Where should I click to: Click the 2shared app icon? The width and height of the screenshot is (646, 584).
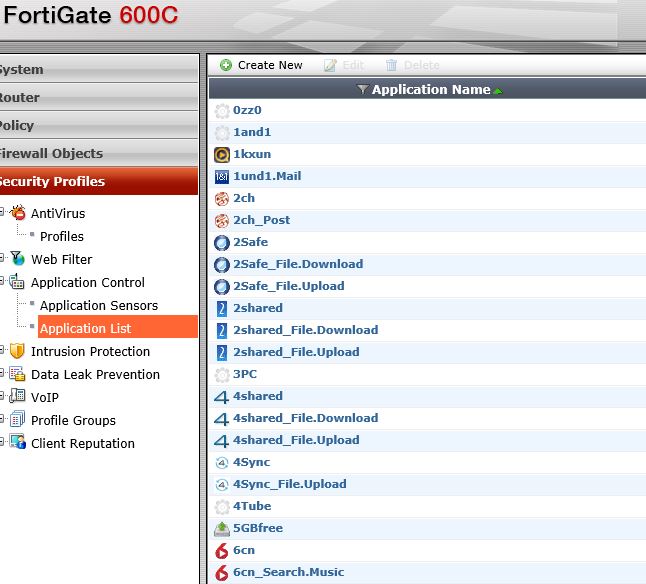[222, 308]
